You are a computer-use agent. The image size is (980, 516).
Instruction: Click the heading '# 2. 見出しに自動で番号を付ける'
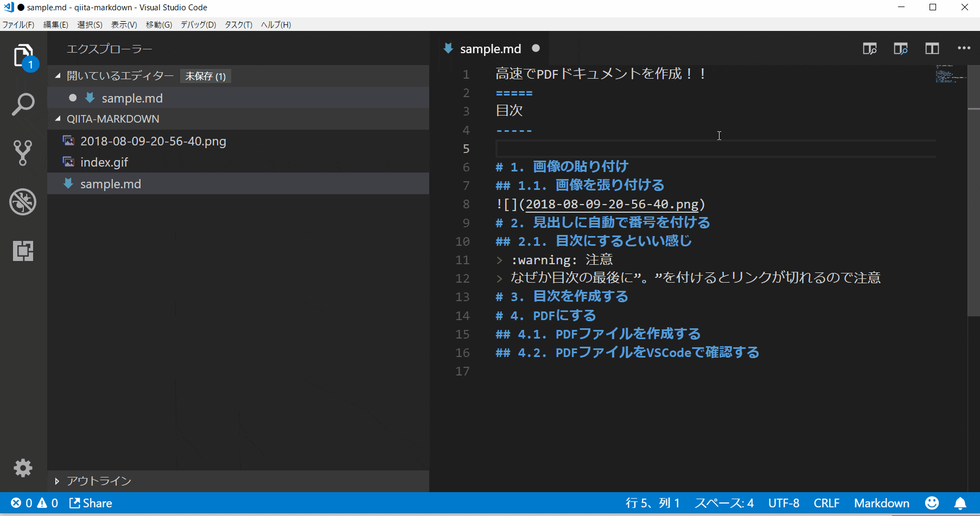coord(602,222)
